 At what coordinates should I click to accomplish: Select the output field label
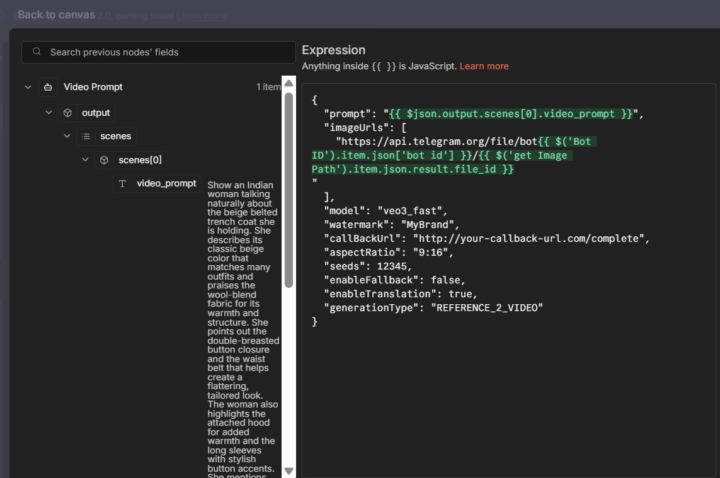click(96, 113)
